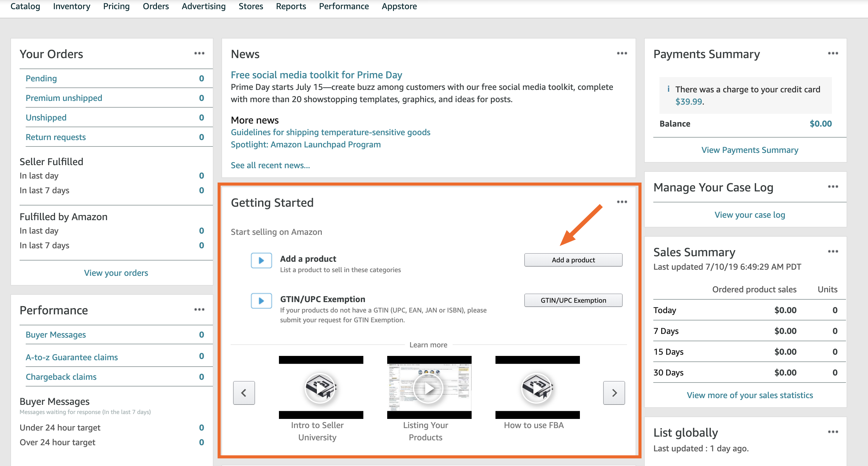
Task: Click Over 24 hour target row
Action: (x=112, y=442)
